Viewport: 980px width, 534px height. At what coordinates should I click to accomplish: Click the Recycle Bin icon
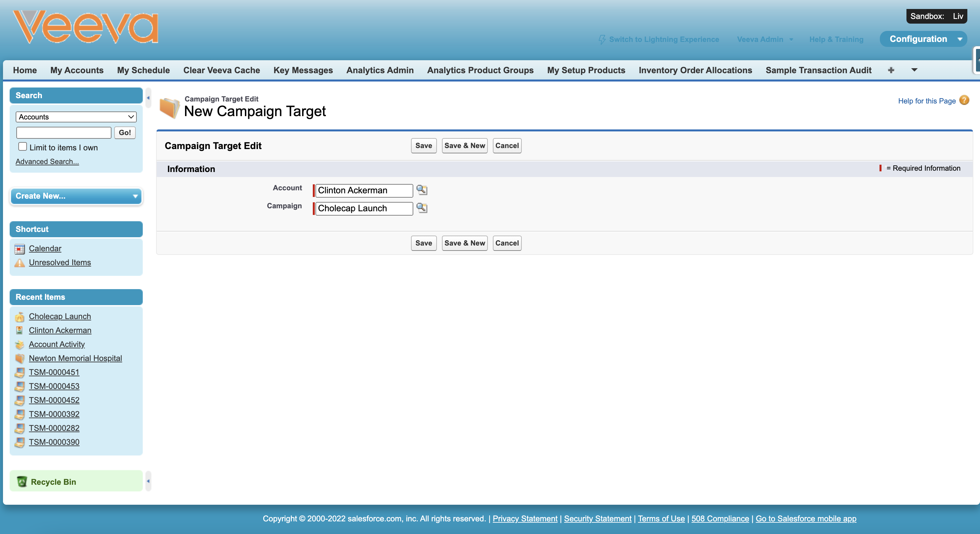tap(22, 481)
